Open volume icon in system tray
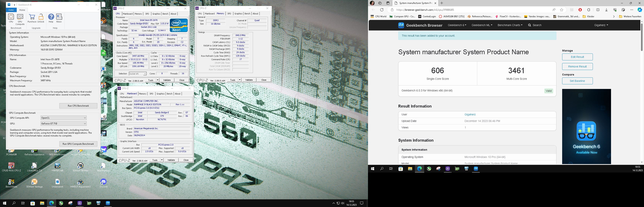 tap(343, 203)
